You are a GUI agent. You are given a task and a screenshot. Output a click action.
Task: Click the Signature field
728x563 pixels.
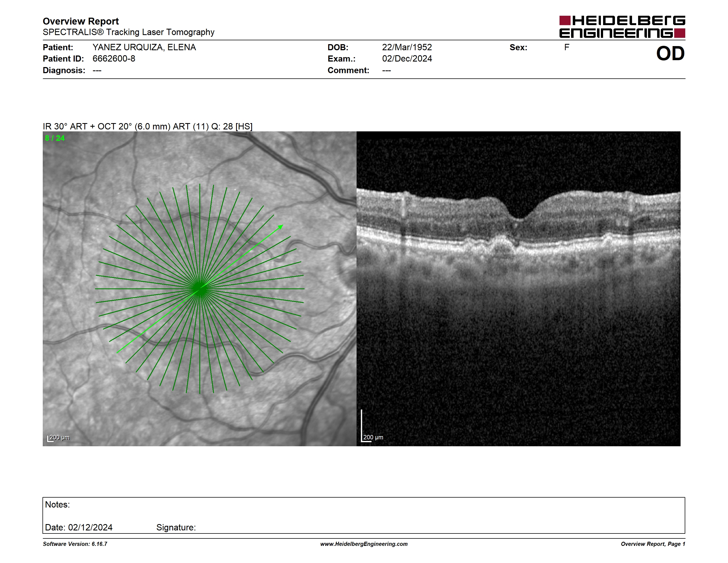click(176, 527)
